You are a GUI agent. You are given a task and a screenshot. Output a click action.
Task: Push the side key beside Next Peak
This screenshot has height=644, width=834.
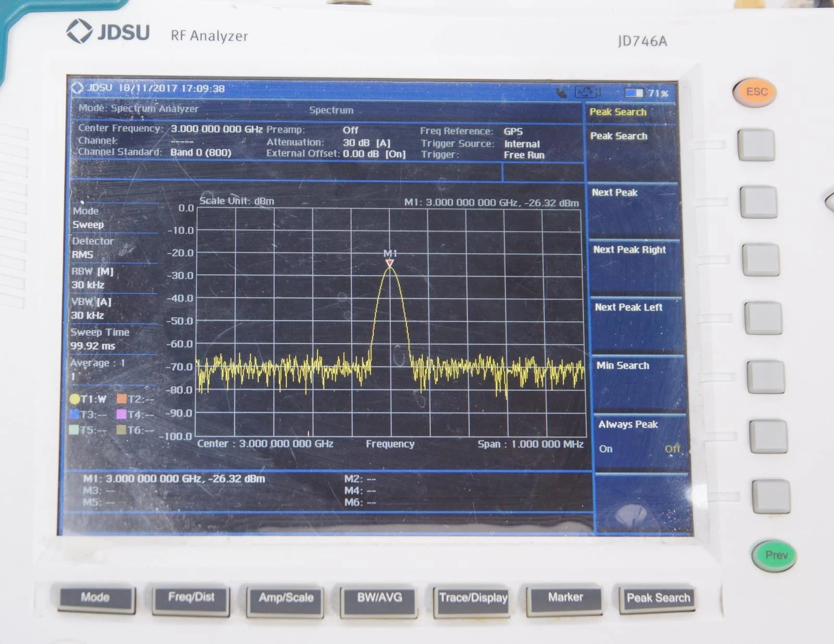(x=758, y=203)
